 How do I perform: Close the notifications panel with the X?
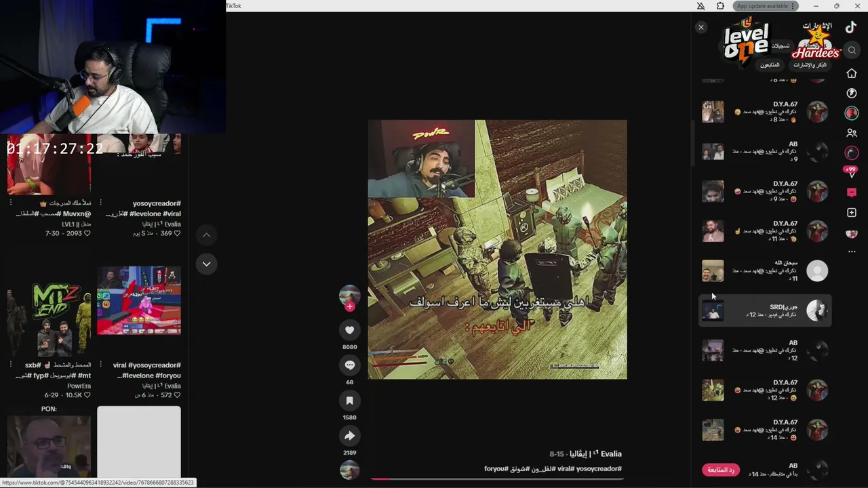click(701, 27)
